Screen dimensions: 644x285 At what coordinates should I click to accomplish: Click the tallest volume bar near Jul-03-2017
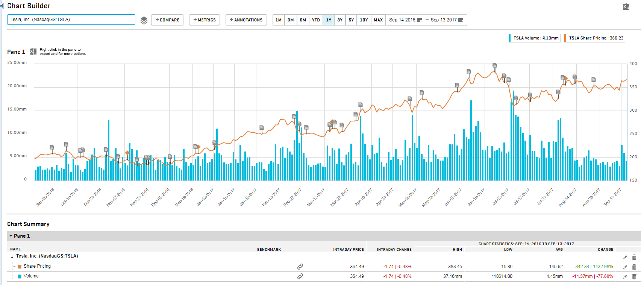click(x=514, y=135)
